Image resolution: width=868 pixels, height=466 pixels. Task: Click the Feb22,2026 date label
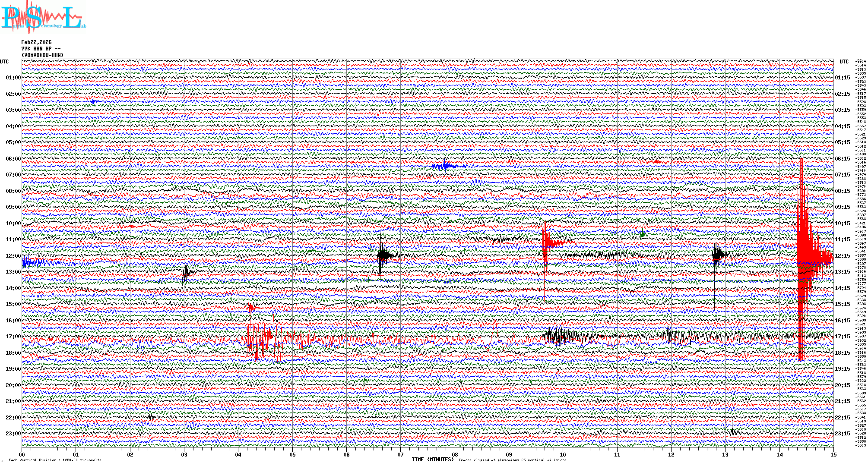pos(36,42)
